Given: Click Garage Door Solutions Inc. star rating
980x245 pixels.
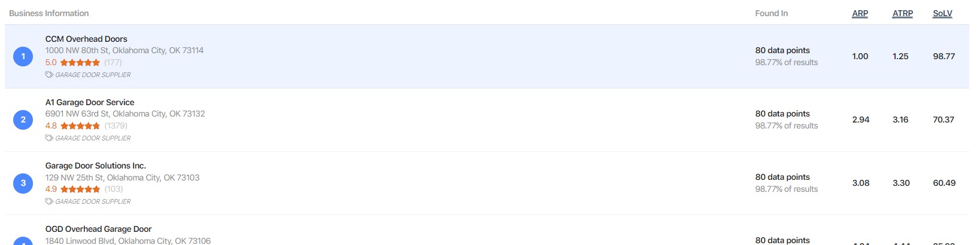Looking at the screenshot, I should [80, 189].
